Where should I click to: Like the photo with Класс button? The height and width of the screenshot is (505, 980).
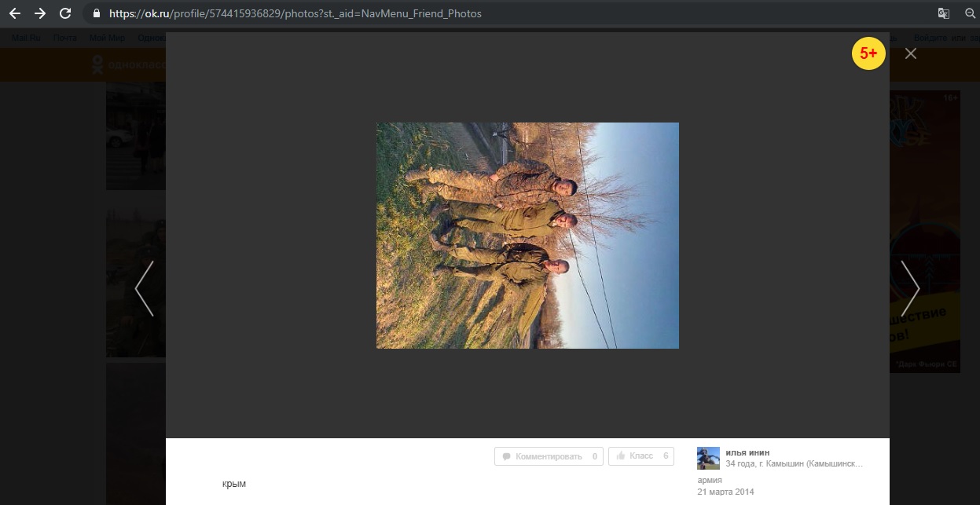(x=640, y=456)
